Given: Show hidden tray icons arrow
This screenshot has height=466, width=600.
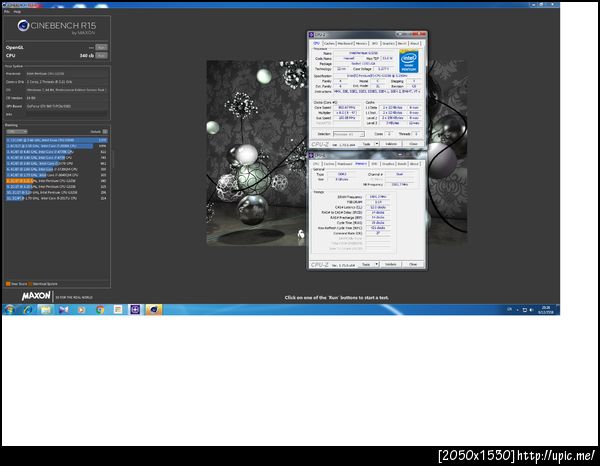Looking at the screenshot, I should pyautogui.click(x=517, y=310).
